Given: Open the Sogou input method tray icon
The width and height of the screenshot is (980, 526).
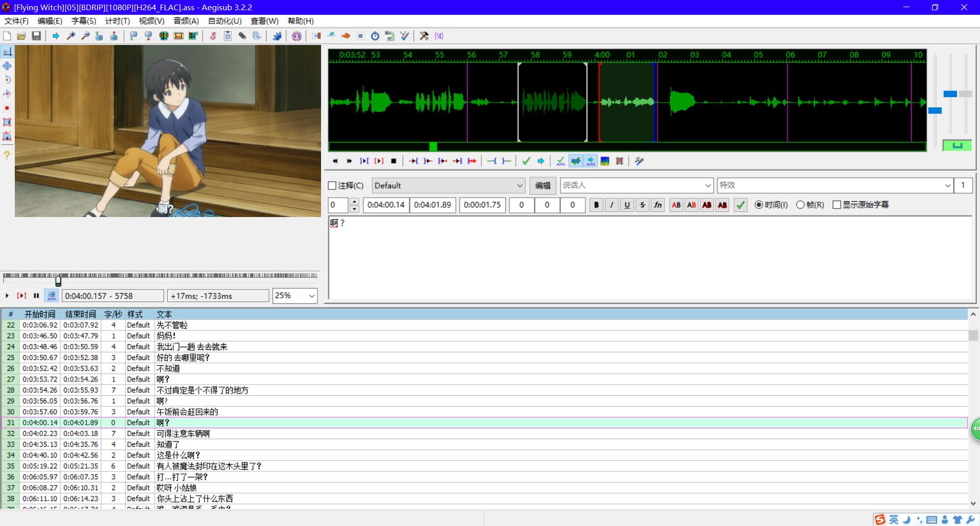Looking at the screenshot, I should [879, 520].
